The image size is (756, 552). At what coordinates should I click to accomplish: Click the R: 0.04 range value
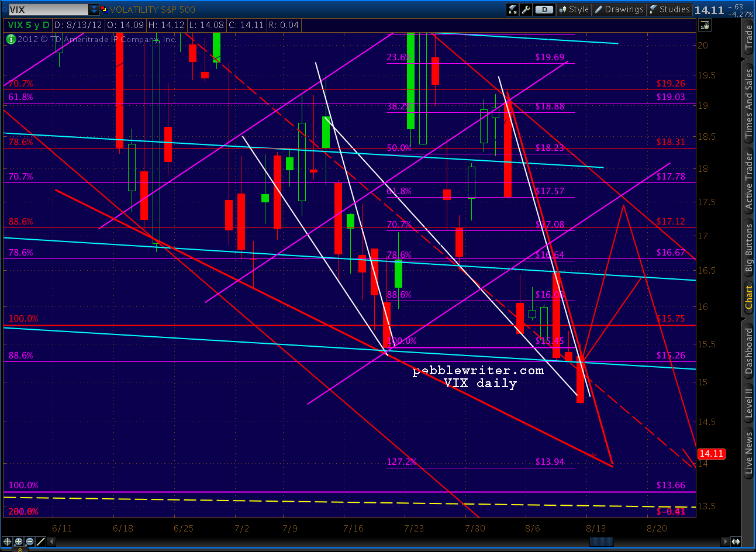click(284, 25)
